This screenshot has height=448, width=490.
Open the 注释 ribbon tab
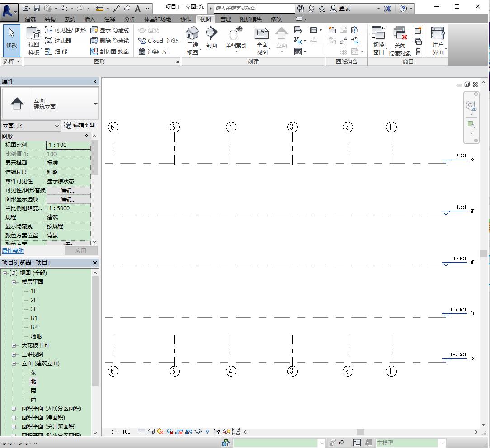click(110, 19)
